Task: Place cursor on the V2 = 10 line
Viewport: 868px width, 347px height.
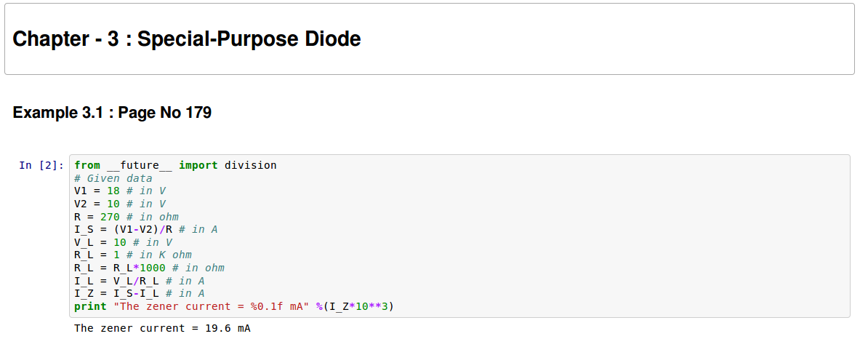Action: (x=120, y=204)
